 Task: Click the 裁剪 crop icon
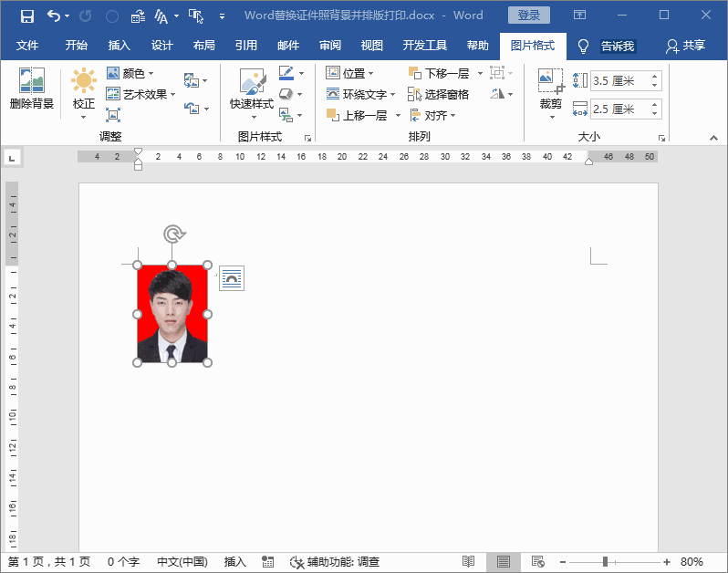click(551, 87)
